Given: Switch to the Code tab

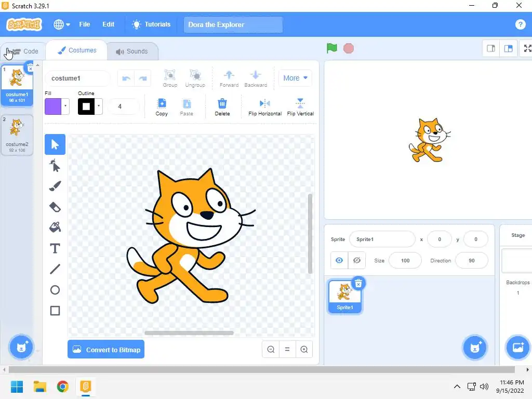Looking at the screenshot, I should coord(23,51).
